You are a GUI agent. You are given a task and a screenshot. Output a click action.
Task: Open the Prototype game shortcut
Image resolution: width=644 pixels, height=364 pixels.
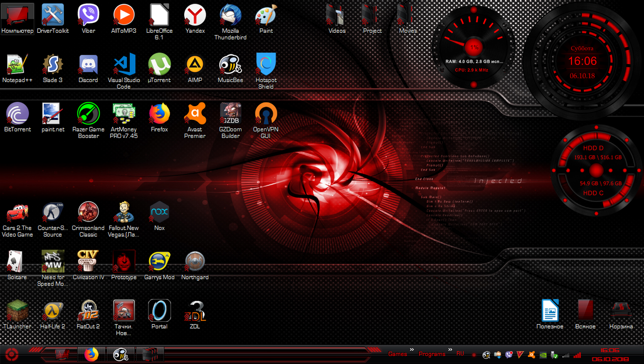click(x=124, y=266)
